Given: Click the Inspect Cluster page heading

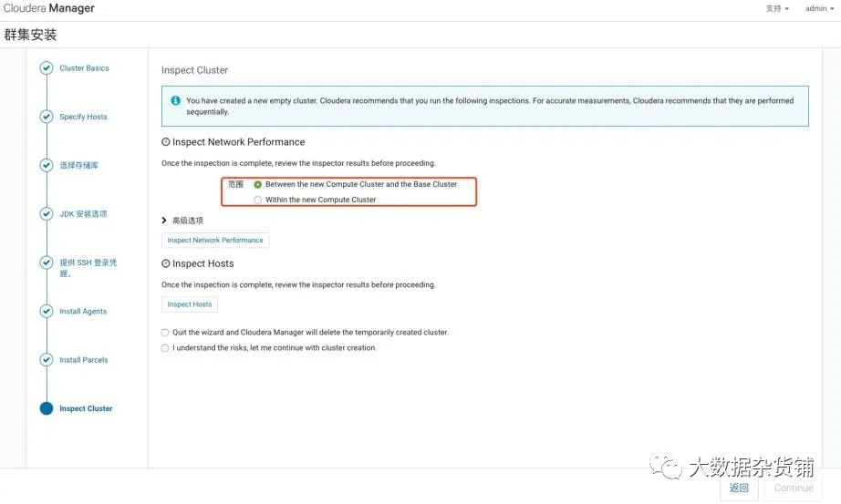Looking at the screenshot, I should click(x=194, y=70).
